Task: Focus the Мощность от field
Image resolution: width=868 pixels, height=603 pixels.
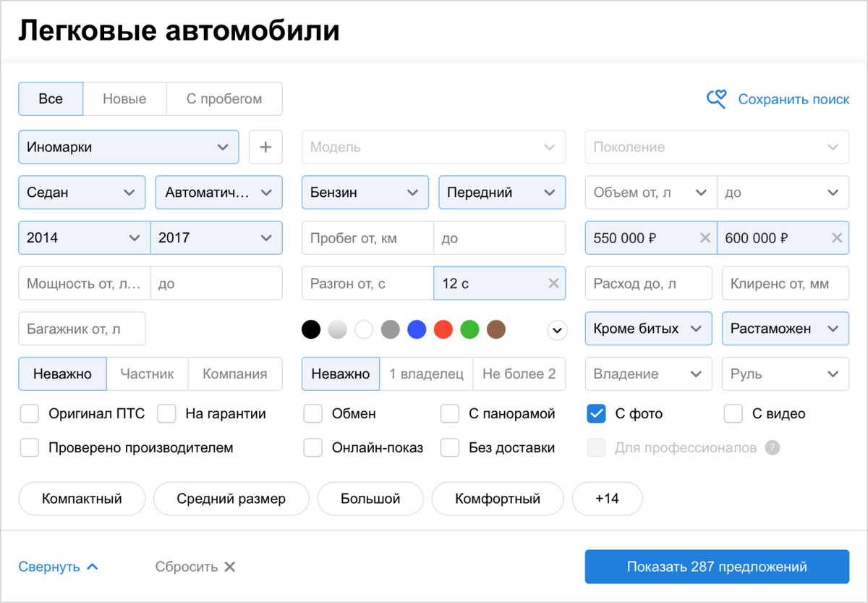Action: (84, 284)
